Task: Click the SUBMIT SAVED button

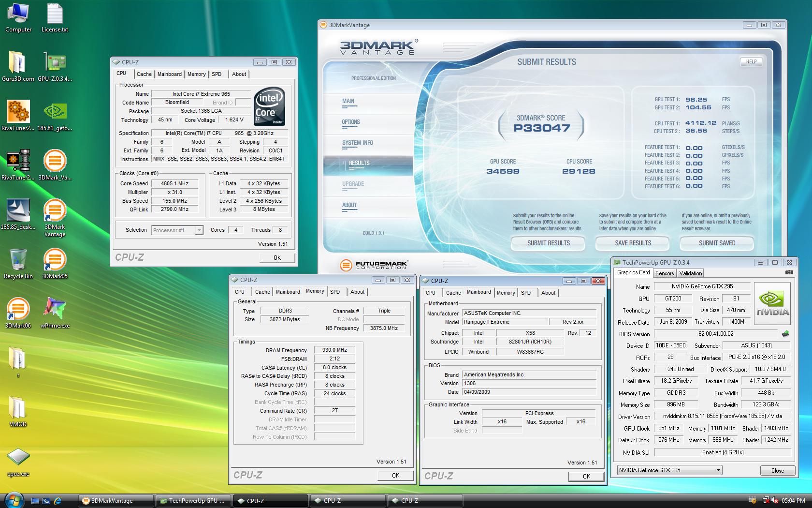Action: click(717, 243)
